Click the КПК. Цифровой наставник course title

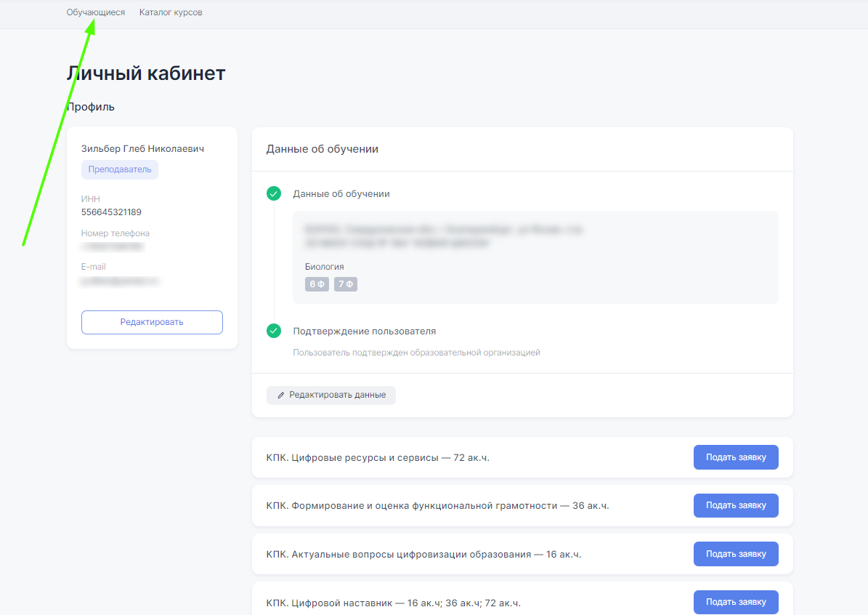[393, 603]
